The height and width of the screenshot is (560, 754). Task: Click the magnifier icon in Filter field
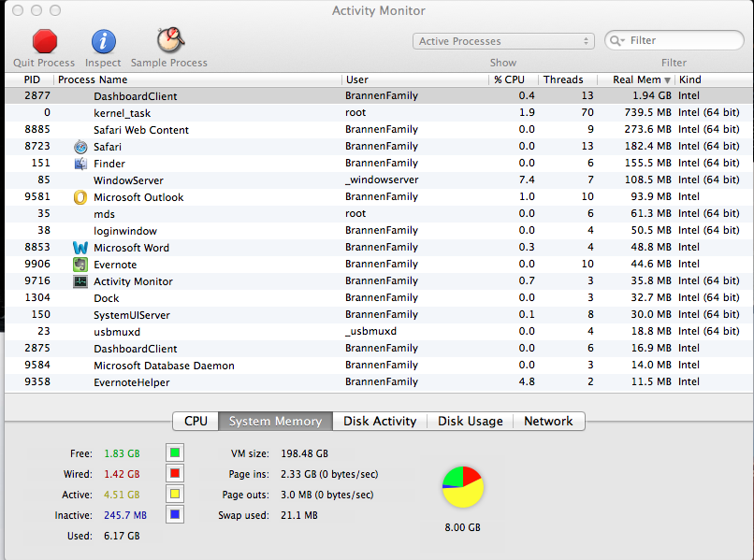pos(616,41)
